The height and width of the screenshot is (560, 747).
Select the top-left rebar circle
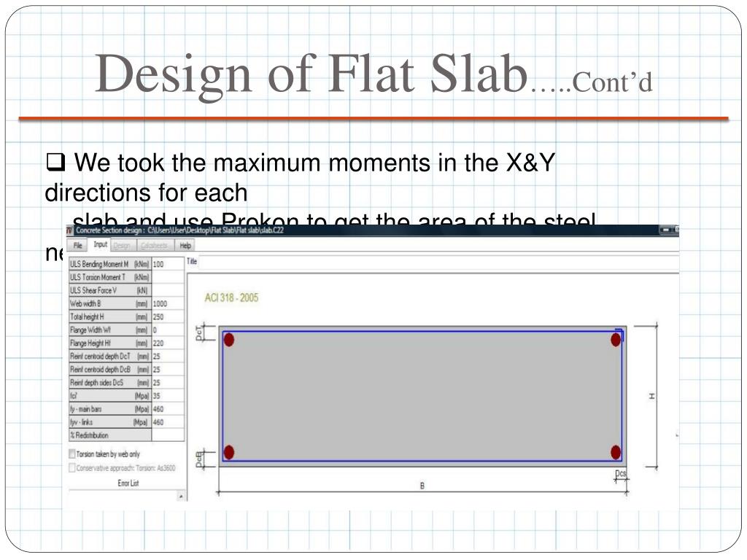(x=229, y=340)
